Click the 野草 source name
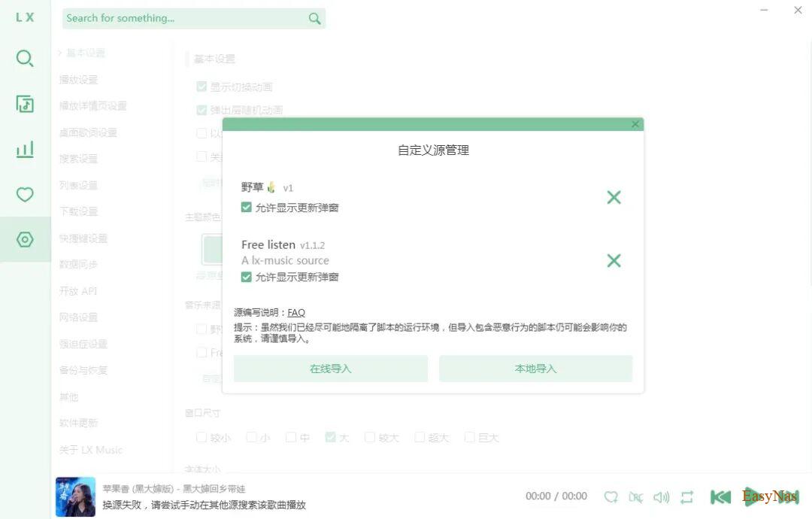Viewport: 812px width, 519px height. click(252, 187)
